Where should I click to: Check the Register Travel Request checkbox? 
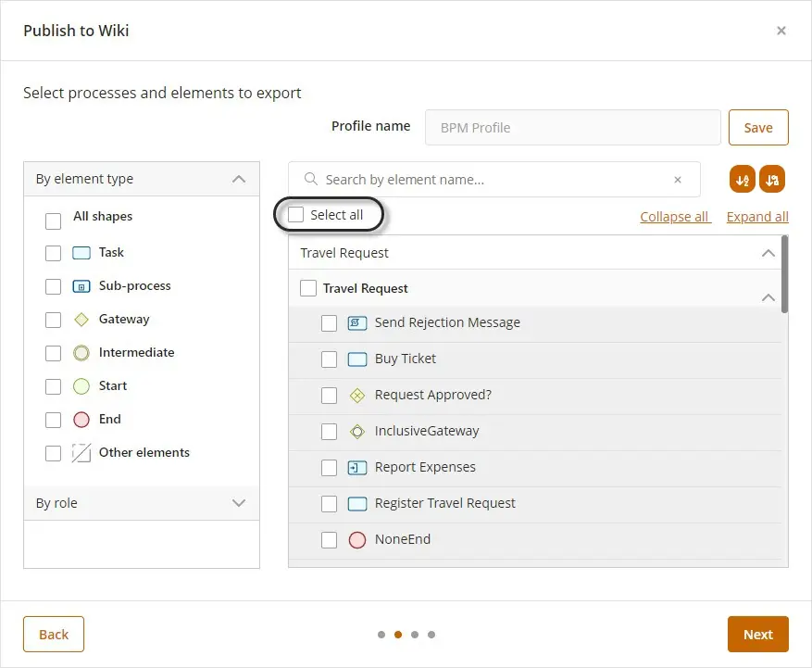pos(329,504)
